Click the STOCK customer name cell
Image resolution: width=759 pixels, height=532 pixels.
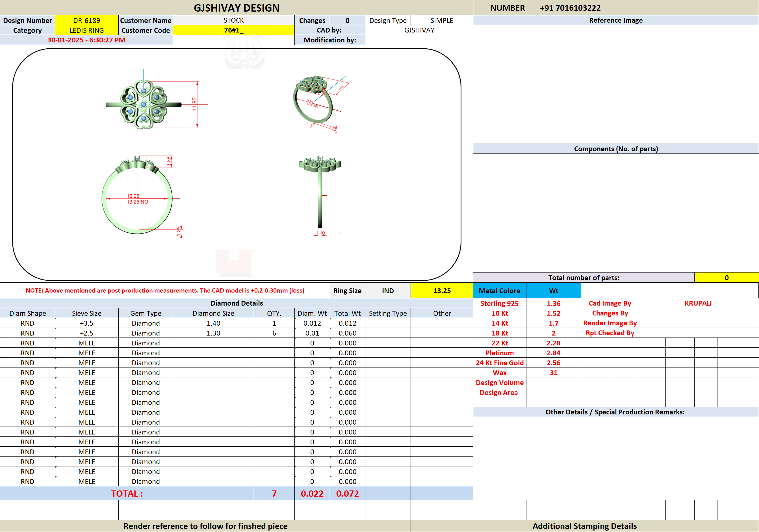coord(233,20)
